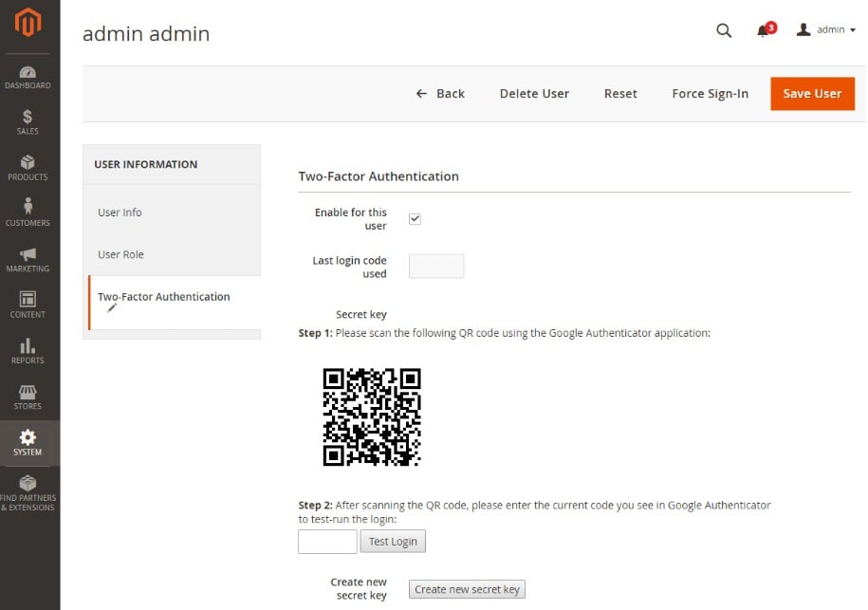Click the search magnifier icon

click(x=724, y=30)
